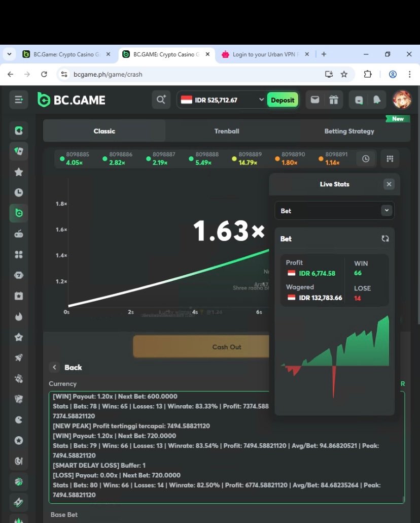The height and width of the screenshot is (523, 420).
Task: Open the joystick games sidebar icon
Action: (x=19, y=234)
